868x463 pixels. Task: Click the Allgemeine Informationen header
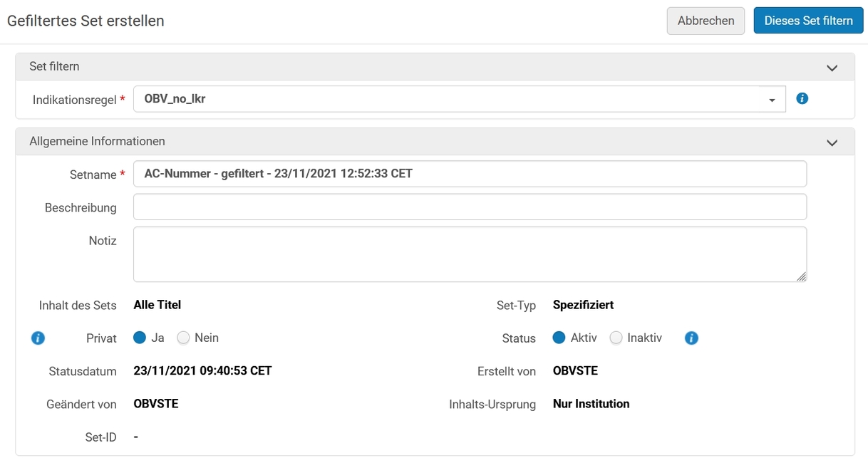[435, 142]
